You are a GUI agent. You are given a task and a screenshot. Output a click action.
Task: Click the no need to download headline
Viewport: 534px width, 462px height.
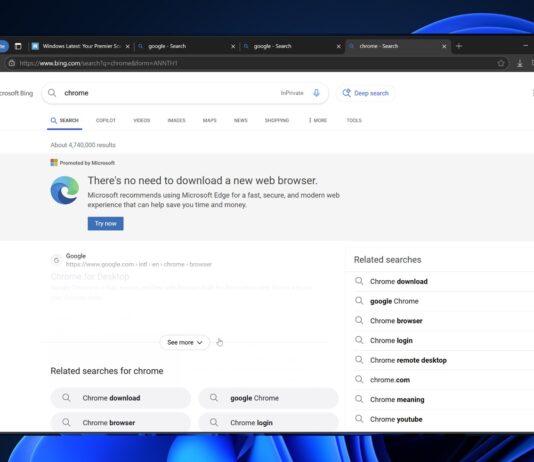203,180
